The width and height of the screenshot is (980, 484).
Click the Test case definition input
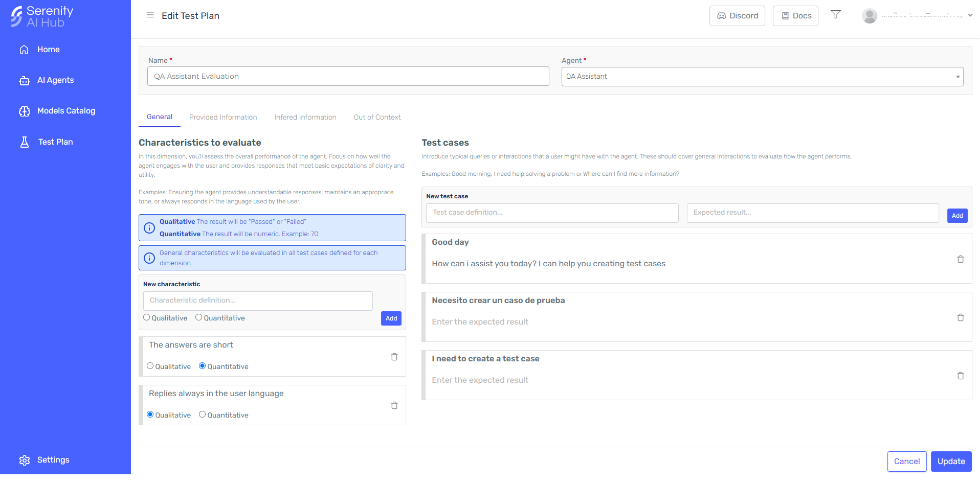[552, 213]
